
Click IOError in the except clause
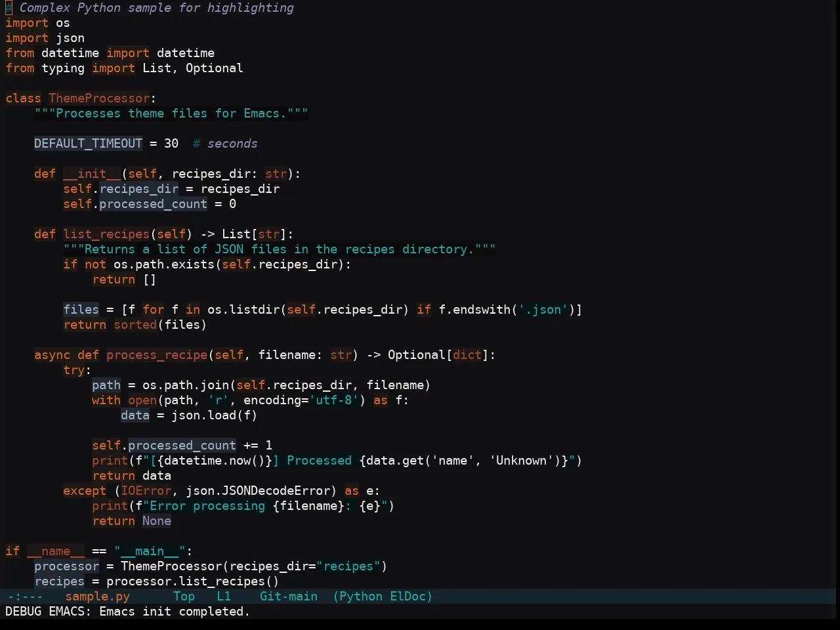point(146,491)
